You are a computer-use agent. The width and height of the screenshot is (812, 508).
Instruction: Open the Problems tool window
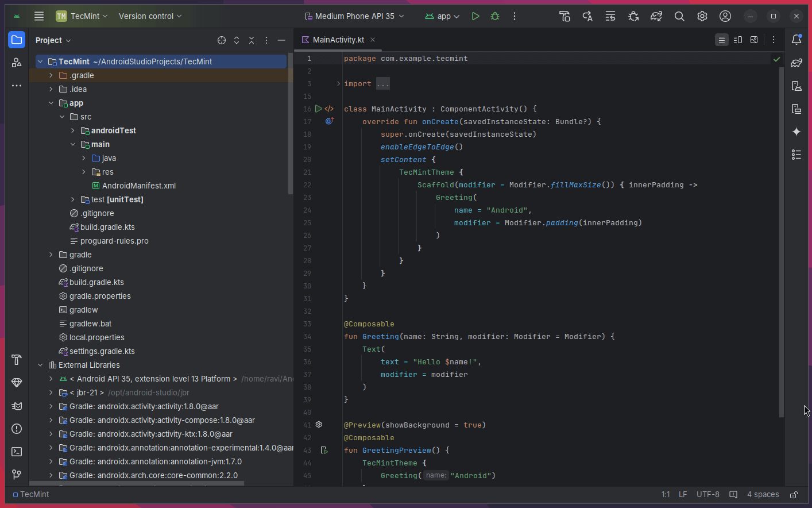pyautogui.click(x=17, y=429)
